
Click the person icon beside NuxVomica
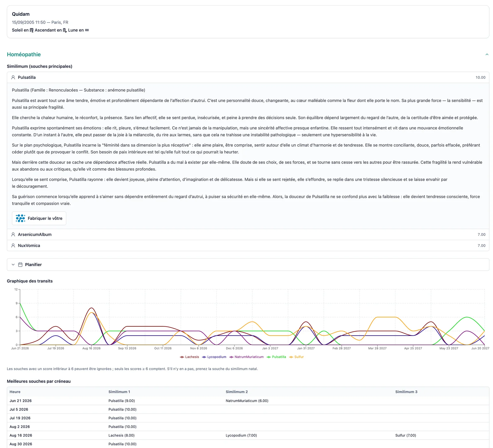(x=13, y=246)
